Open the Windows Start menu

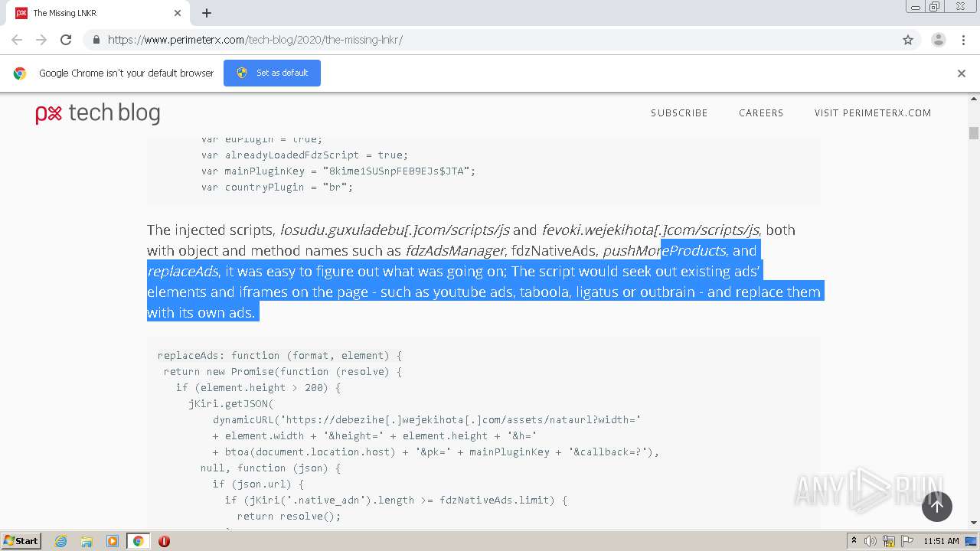[21, 541]
